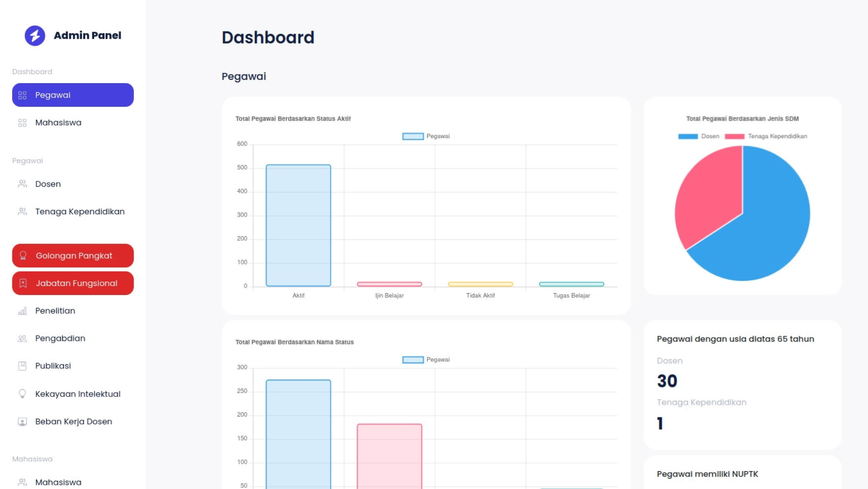Click the badge icon on Golongan Pangkat

(23, 256)
